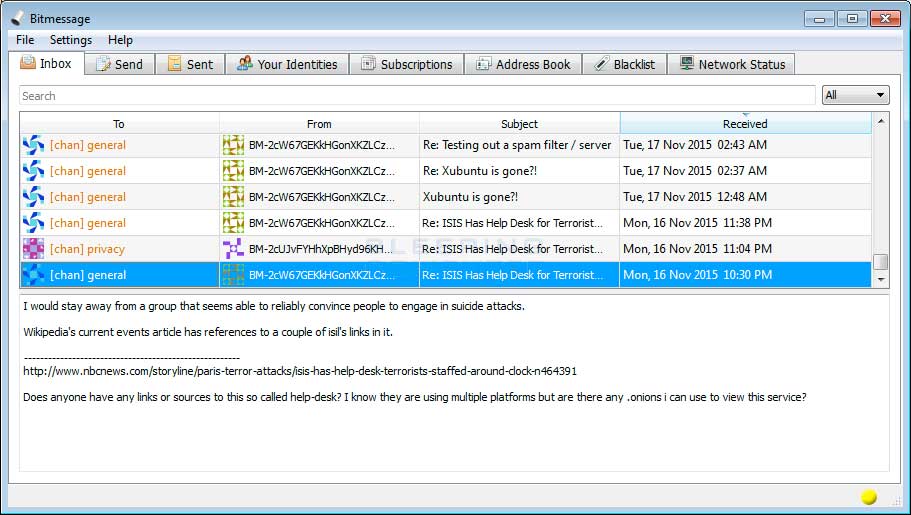This screenshot has height=515, width=911.
Task: Click the Your Identities people icon
Action: (245, 63)
